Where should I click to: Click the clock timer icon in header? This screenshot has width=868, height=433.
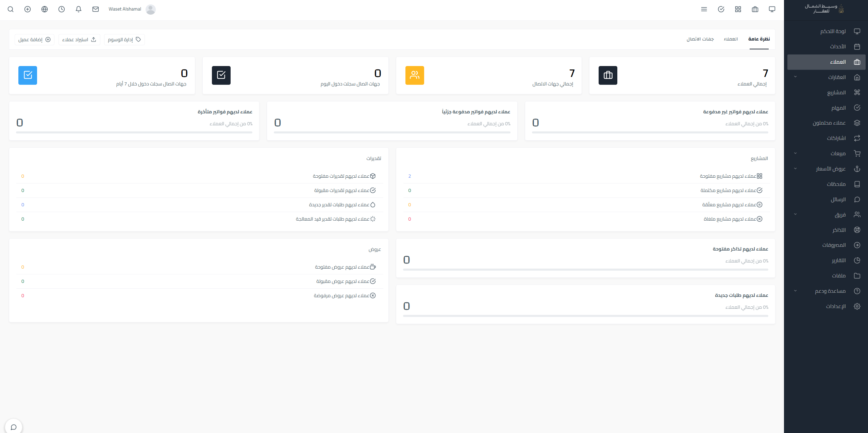point(62,9)
